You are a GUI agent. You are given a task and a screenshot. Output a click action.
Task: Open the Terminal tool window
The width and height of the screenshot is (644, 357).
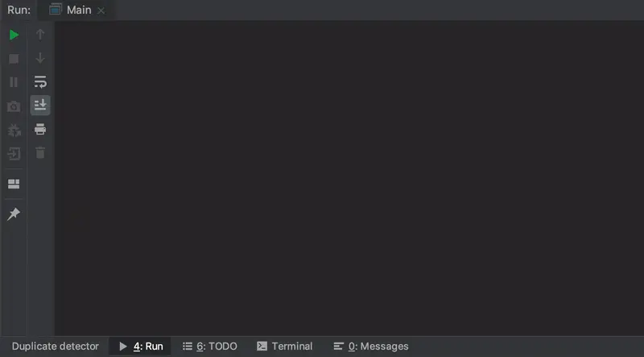pyautogui.click(x=285, y=347)
